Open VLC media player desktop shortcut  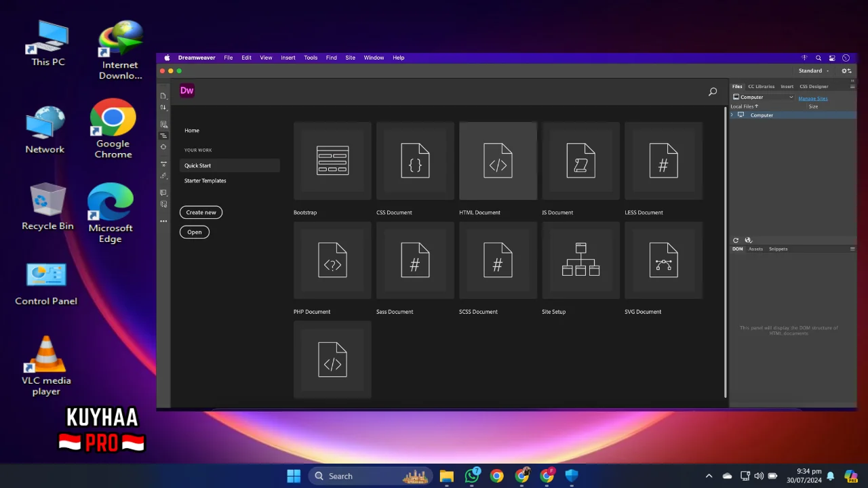[x=46, y=365]
